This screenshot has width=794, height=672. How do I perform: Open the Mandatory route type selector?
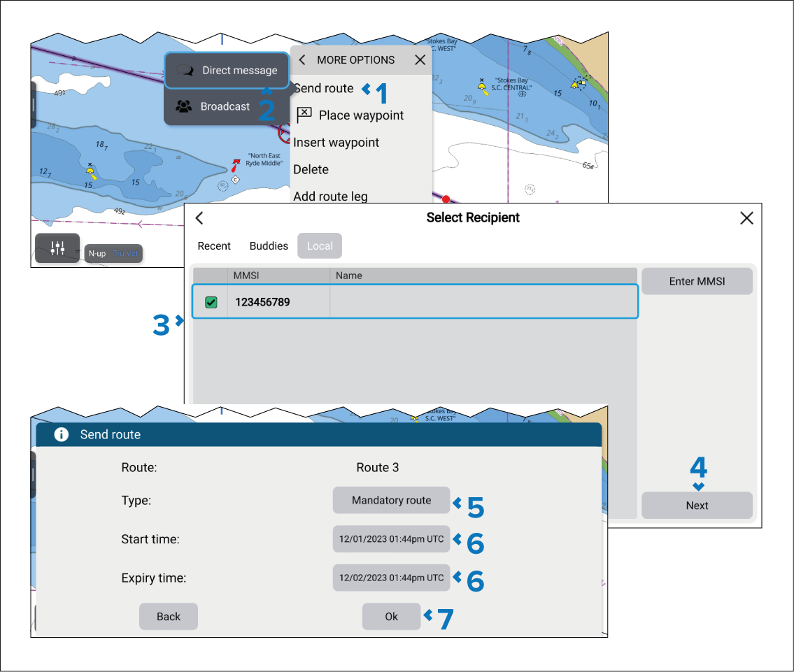(x=391, y=501)
